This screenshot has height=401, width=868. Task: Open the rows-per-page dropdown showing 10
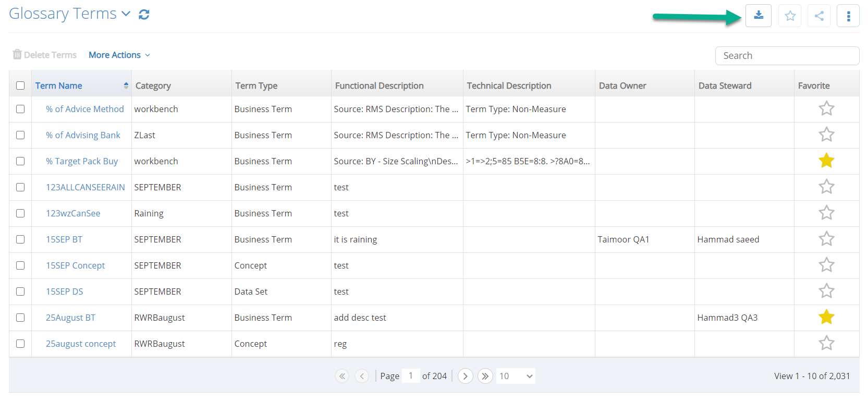click(x=516, y=376)
